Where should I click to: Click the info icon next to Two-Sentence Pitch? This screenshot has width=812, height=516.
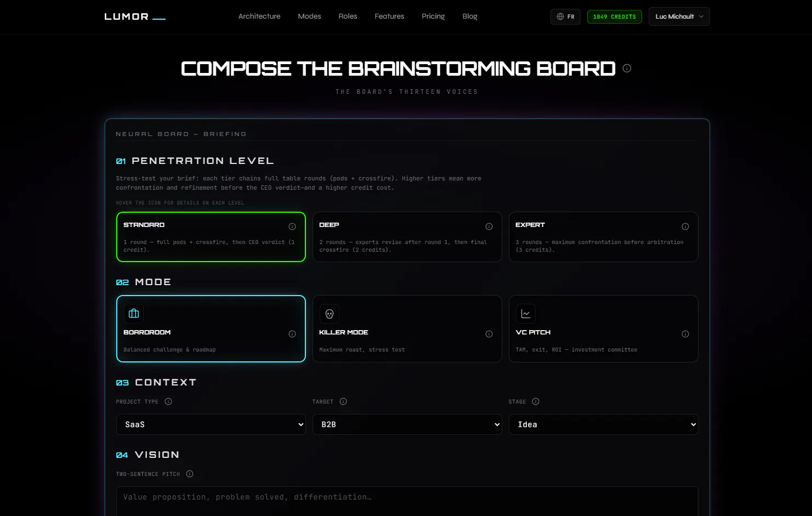[x=190, y=474]
